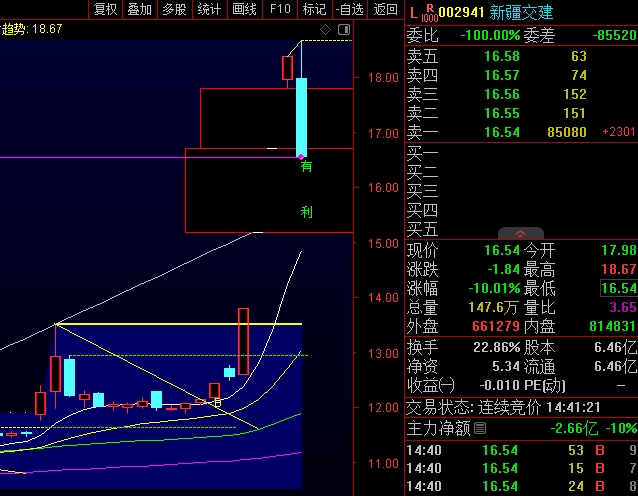Click 交易状态 连续竞价 status line
638x496 pixels.
tap(503, 407)
